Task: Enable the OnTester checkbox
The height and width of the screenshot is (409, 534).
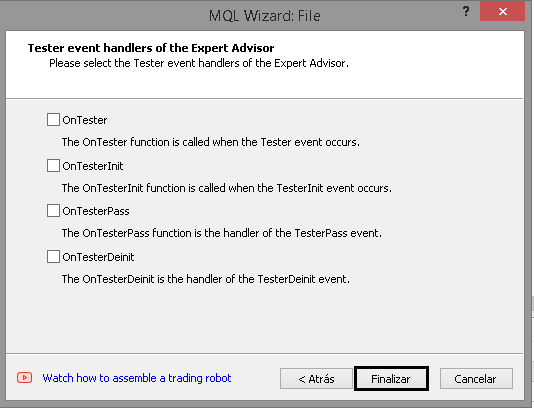Action: [x=53, y=120]
